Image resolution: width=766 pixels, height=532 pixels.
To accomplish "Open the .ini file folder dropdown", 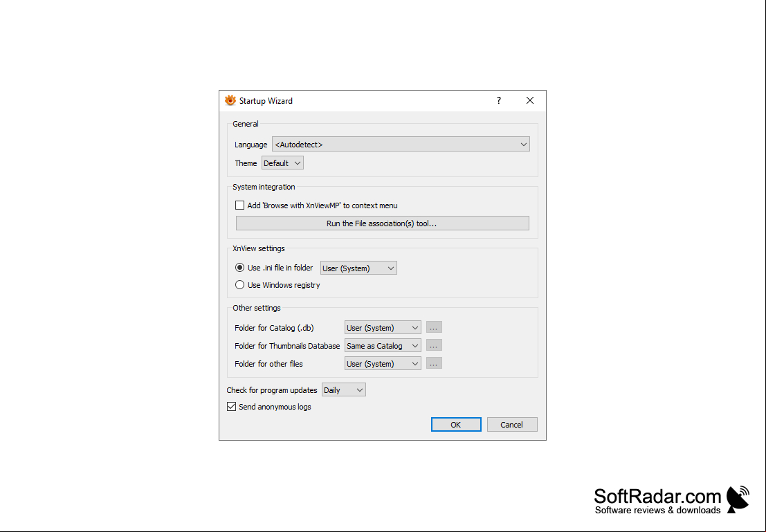I will 358,268.
